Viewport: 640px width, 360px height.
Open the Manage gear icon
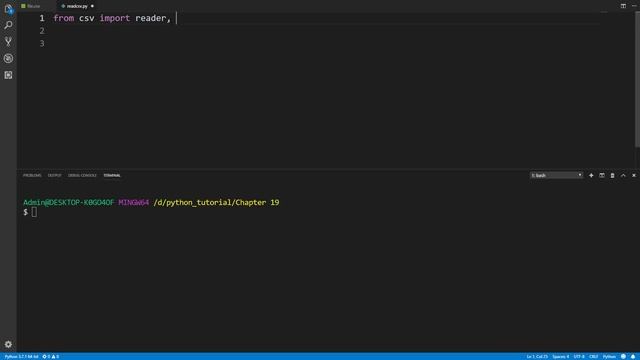tap(8, 344)
